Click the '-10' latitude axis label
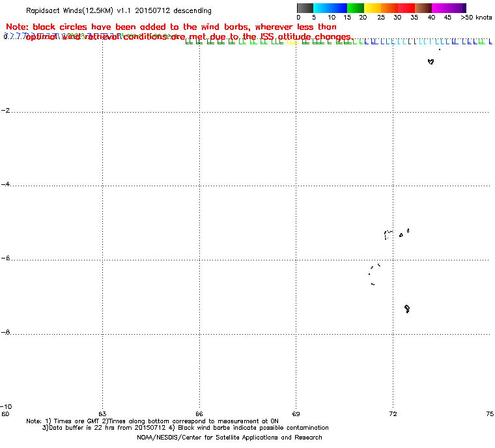Viewport: 495px width, 448px height. pos(6,406)
